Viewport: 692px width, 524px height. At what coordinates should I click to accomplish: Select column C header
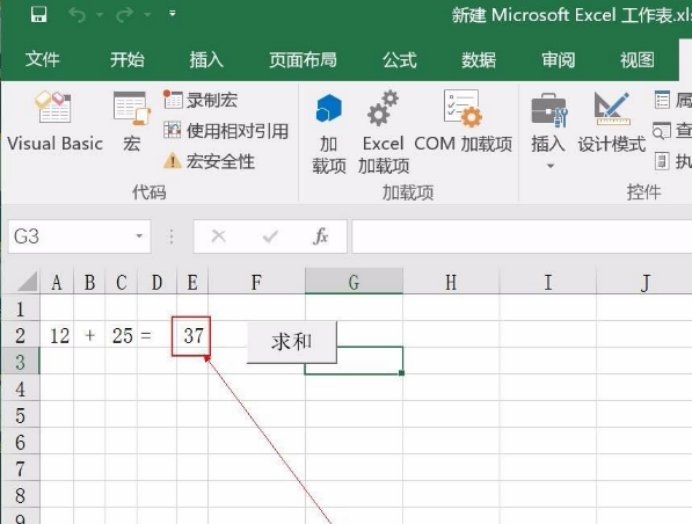click(121, 282)
